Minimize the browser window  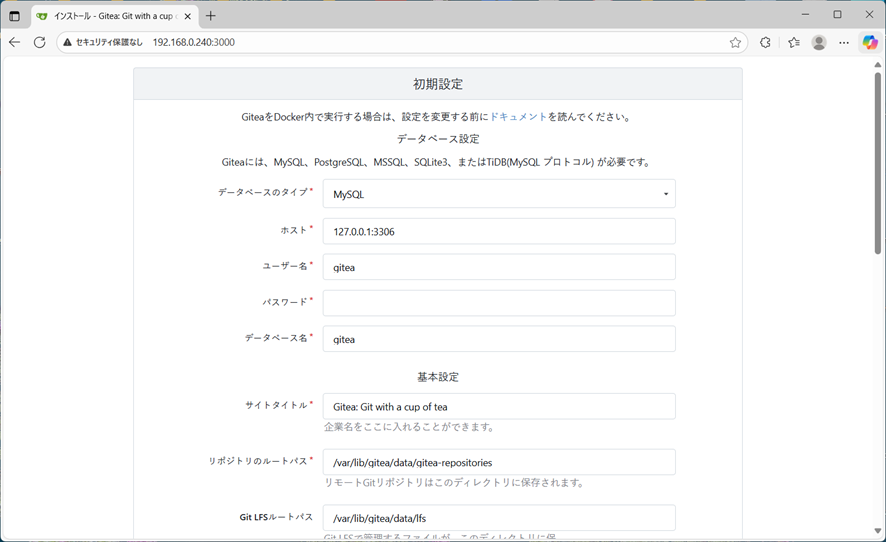point(806,15)
